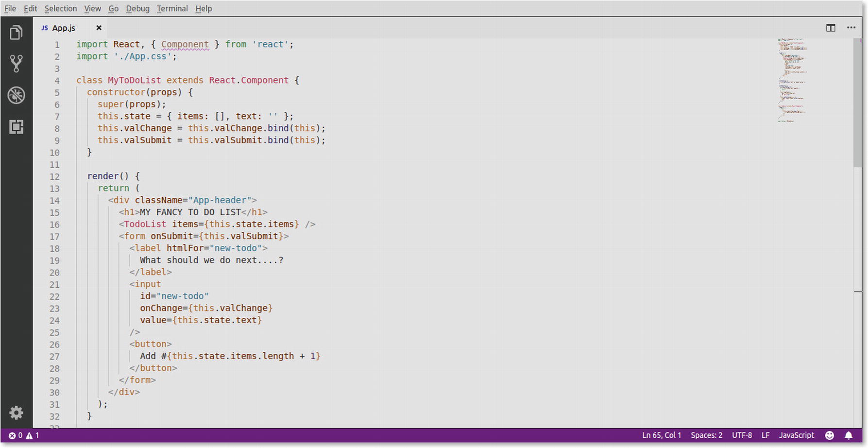This screenshot has height=448, width=868.
Task: Show notifications via bell icon
Action: click(849, 435)
